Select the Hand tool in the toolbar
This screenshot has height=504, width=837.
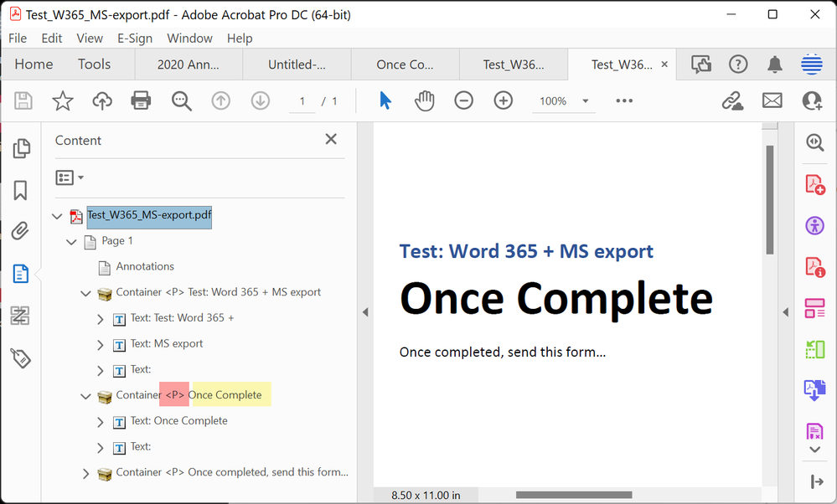click(424, 100)
